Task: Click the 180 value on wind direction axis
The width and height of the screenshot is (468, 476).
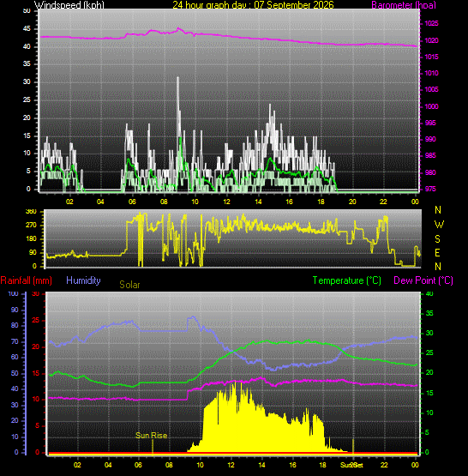Action: click(31, 238)
